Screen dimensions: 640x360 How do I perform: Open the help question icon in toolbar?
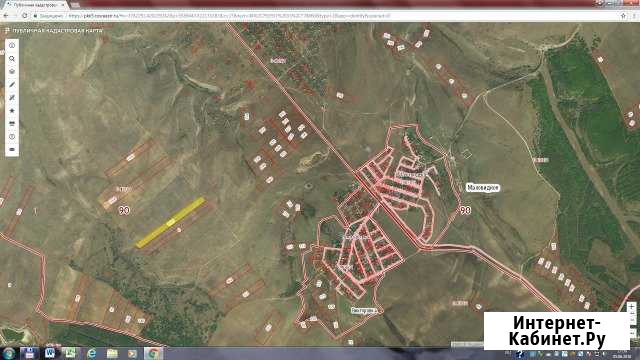click(x=12, y=136)
